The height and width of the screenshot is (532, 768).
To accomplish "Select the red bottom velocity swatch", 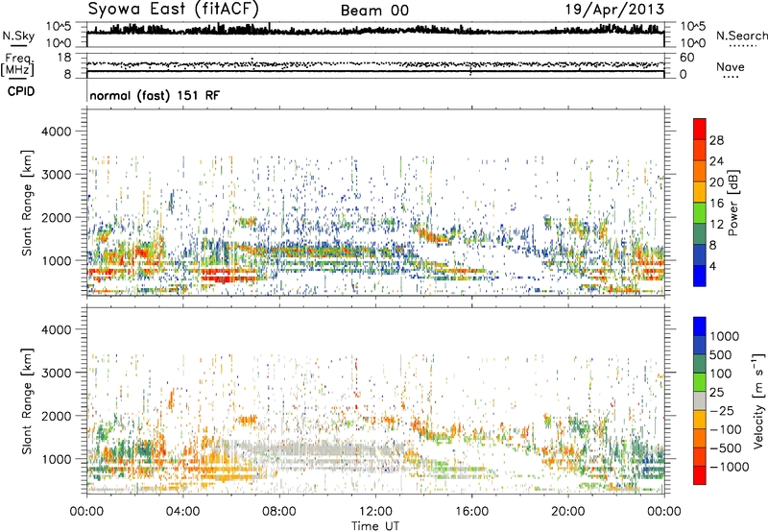I will tap(700, 475).
